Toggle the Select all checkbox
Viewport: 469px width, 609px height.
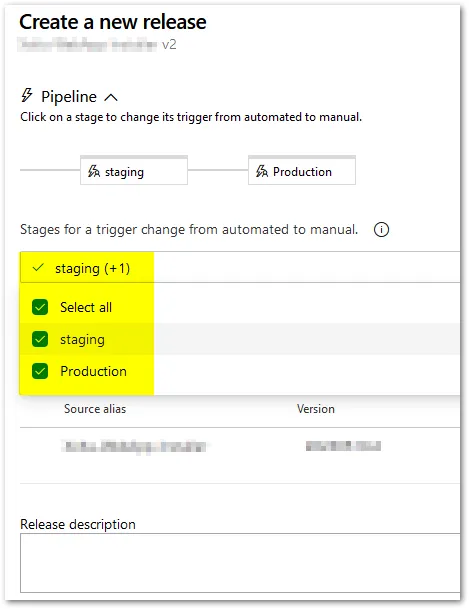coord(40,307)
